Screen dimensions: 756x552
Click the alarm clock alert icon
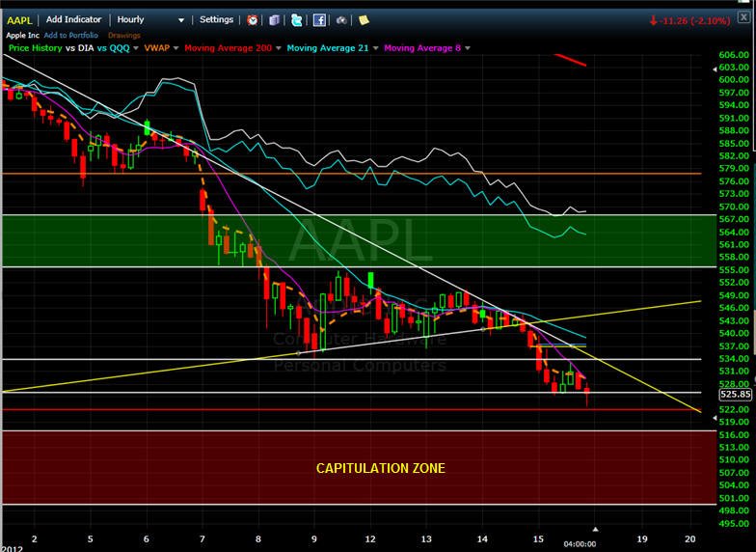click(x=253, y=19)
